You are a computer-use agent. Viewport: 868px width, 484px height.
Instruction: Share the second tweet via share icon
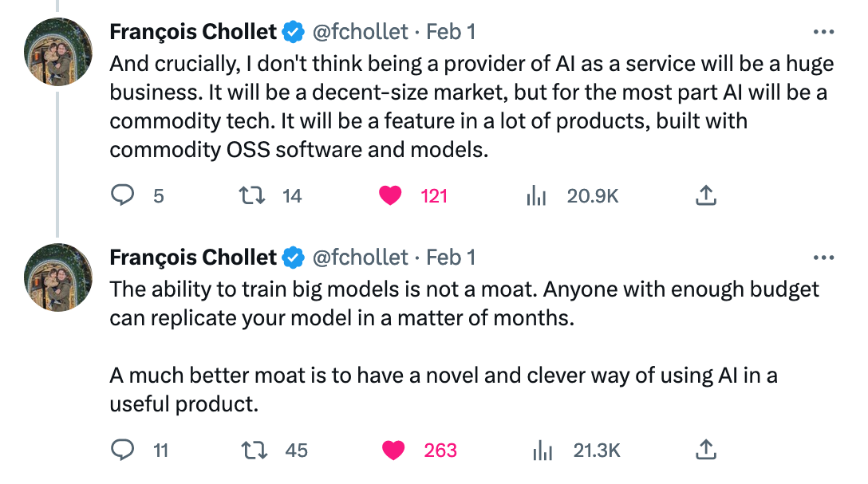pyautogui.click(x=706, y=450)
